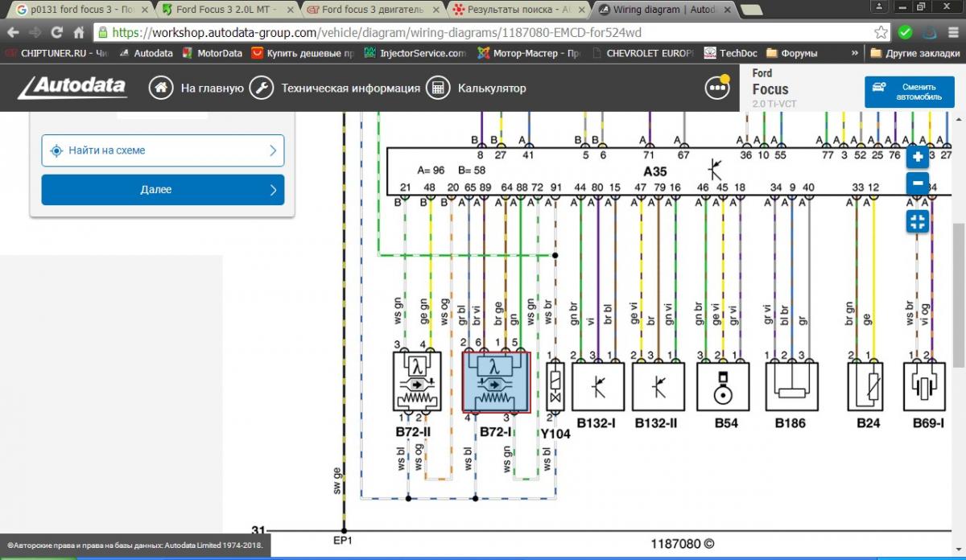Select the B69-I component symbol
The height and width of the screenshot is (560, 966).
[924, 387]
